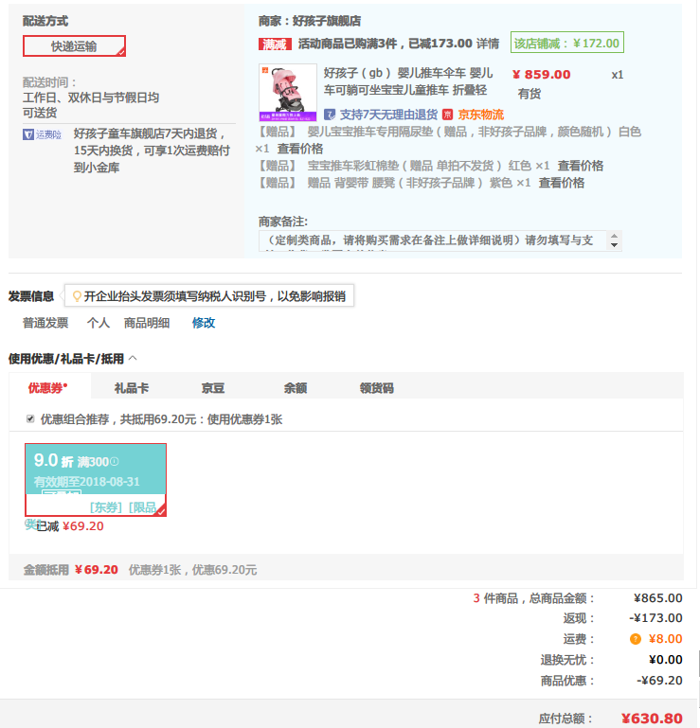Click the 7-day return shield icon

tap(330, 115)
